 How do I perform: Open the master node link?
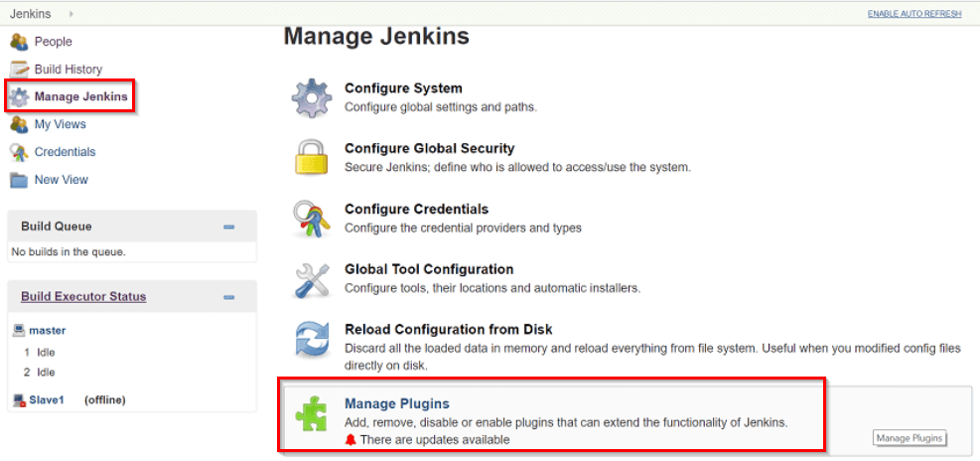pyautogui.click(x=48, y=330)
